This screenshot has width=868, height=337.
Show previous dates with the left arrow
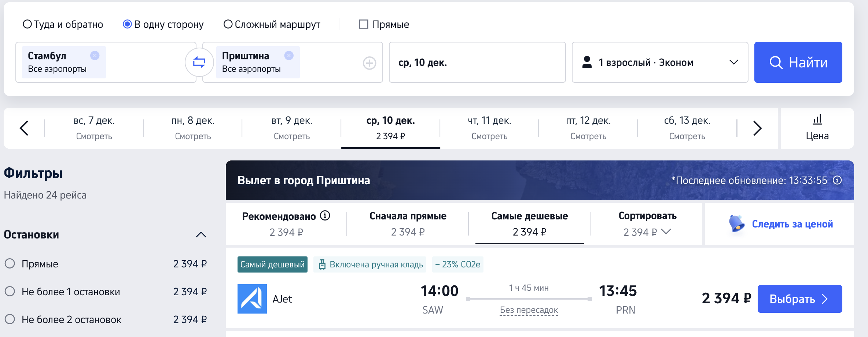point(24,128)
